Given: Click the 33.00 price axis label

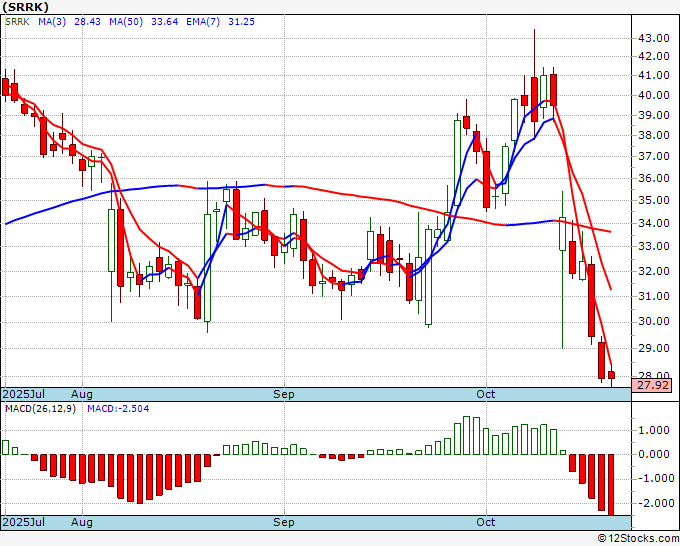Looking at the screenshot, I should pyautogui.click(x=654, y=246).
